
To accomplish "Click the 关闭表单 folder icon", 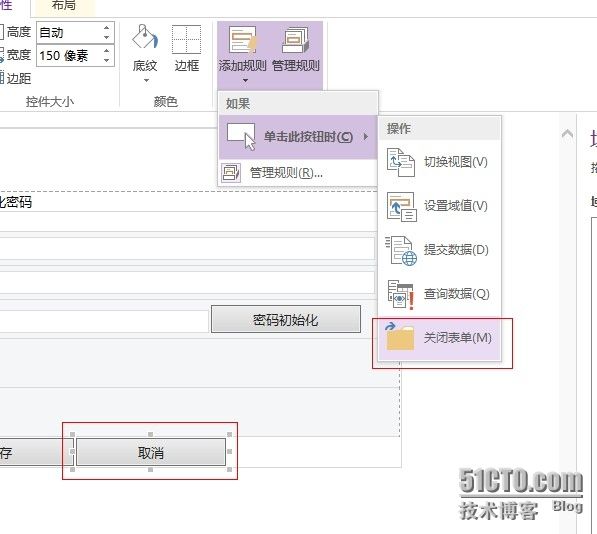I will pyautogui.click(x=400, y=336).
